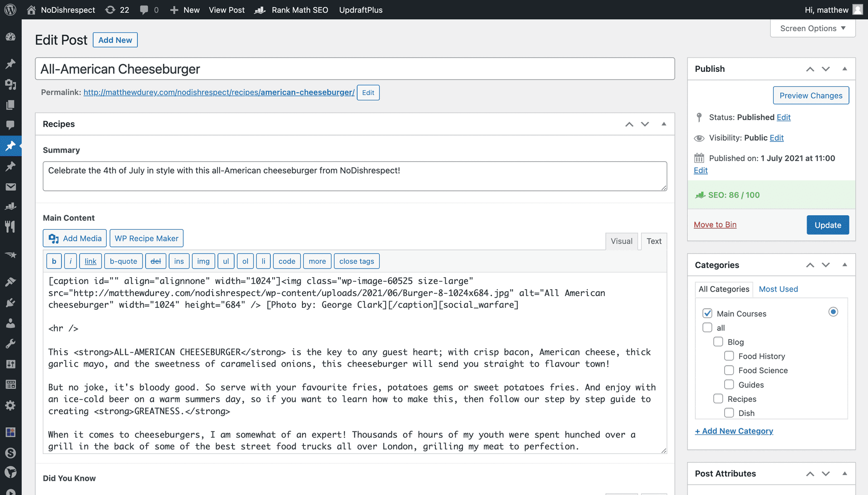Click the Move to Bin link
The image size is (868, 495).
(x=715, y=225)
